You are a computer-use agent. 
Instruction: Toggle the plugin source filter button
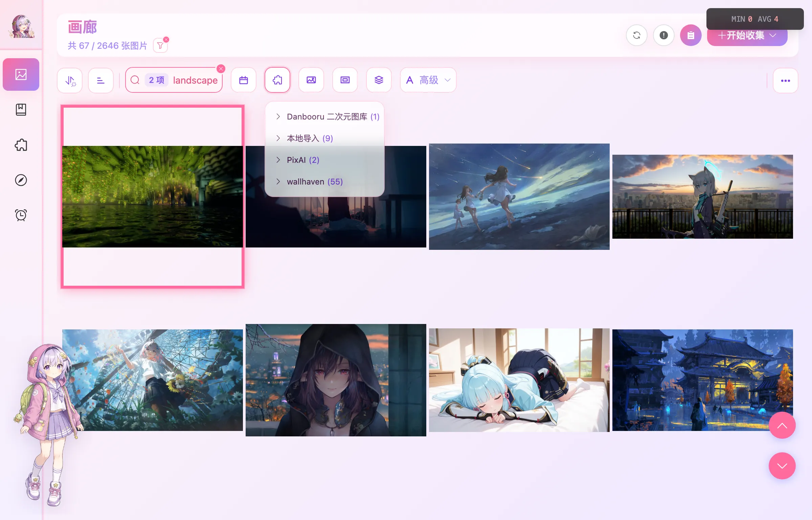277,80
